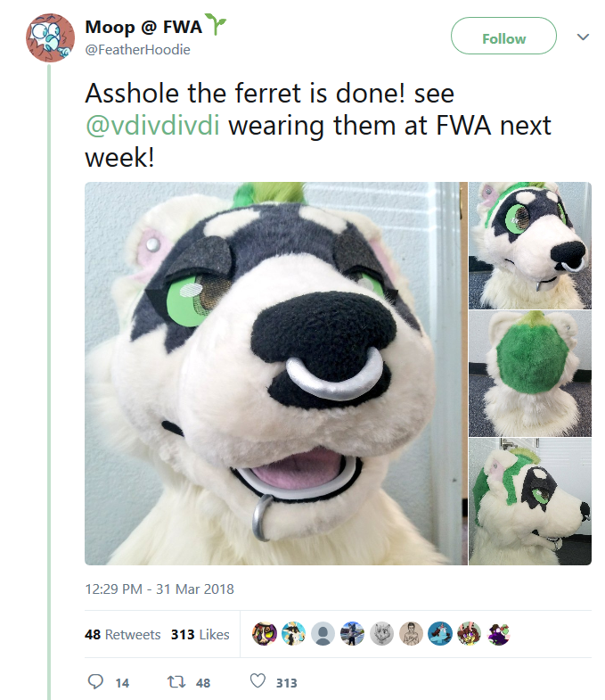The height and width of the screenshot is (700, 605).
Task: Open the blue round liker avatar
Action: click(440, 634)
